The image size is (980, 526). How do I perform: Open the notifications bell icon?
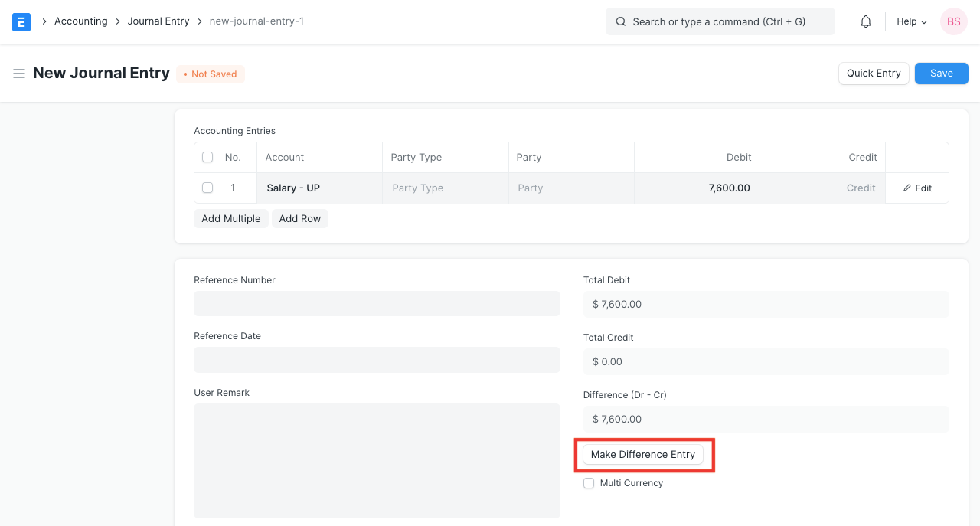click(866, 21)
